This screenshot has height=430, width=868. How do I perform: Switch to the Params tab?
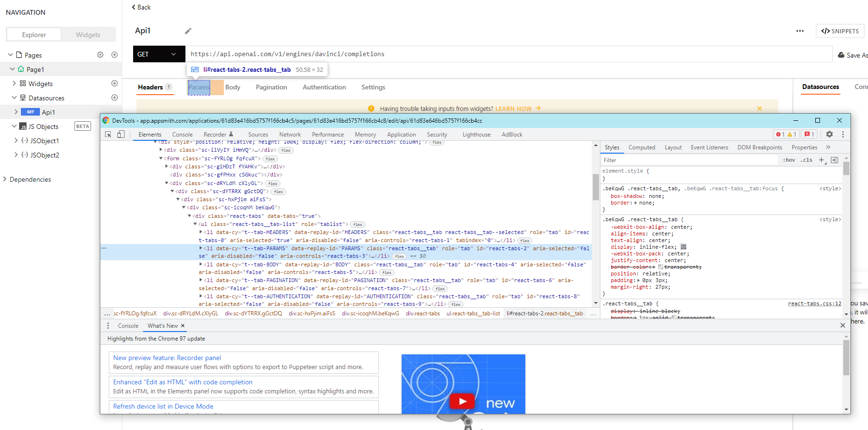point(199,88)
